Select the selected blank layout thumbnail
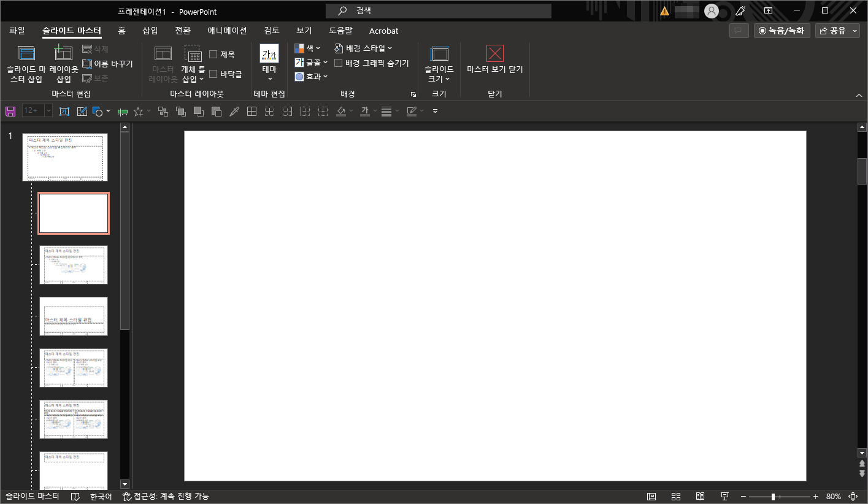868x504 pixels. pos(73,213)
